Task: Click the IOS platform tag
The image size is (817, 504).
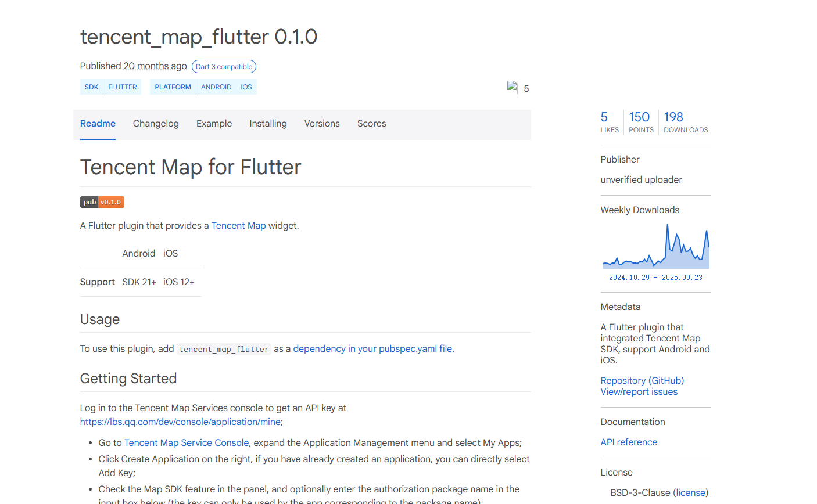Action: [246, 87]
